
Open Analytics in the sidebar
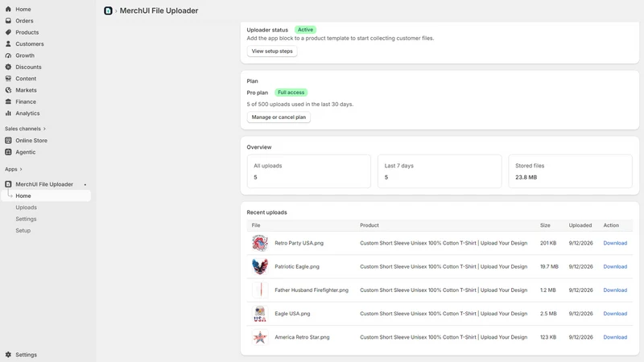pyautogui.click(x=27, y=113)
